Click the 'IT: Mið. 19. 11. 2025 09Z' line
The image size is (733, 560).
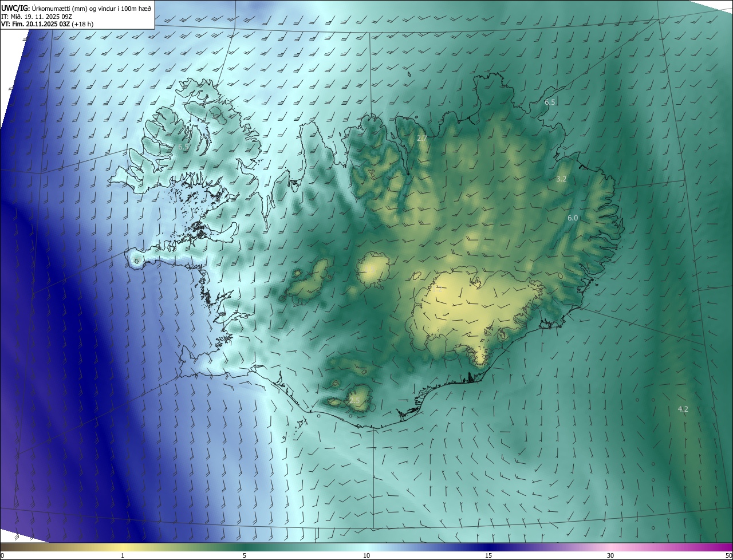coord(37,16)
